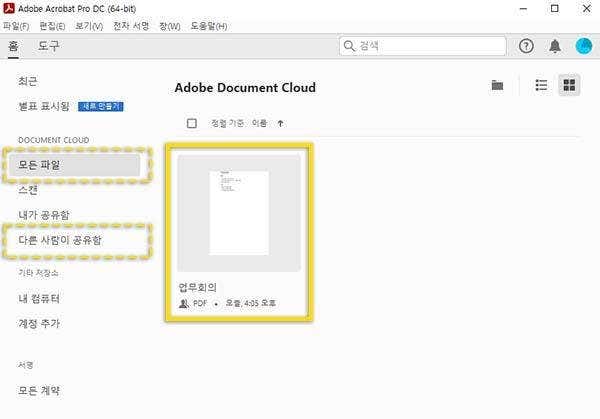Switch to the 도구 tab

point(48,46)
